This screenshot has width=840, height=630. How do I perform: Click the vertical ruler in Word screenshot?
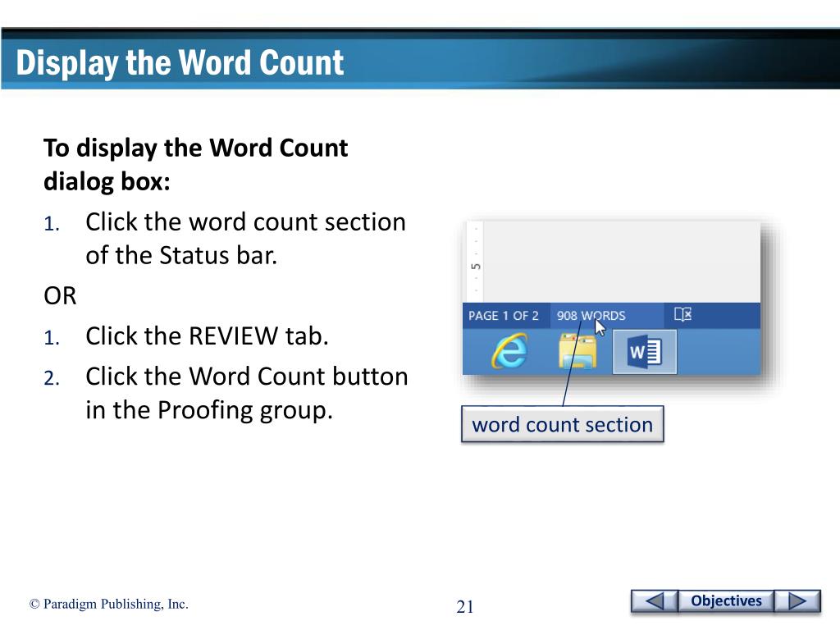click(475, 262)
